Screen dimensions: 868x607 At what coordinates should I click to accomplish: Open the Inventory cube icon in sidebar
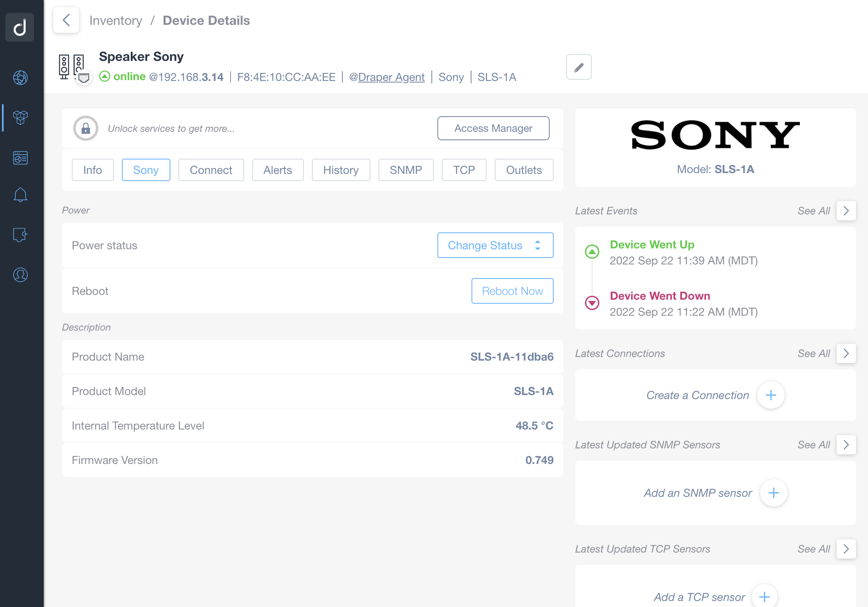point(20,117)
